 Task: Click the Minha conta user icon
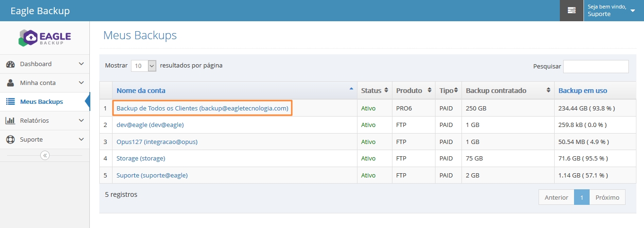click(10, 83)
